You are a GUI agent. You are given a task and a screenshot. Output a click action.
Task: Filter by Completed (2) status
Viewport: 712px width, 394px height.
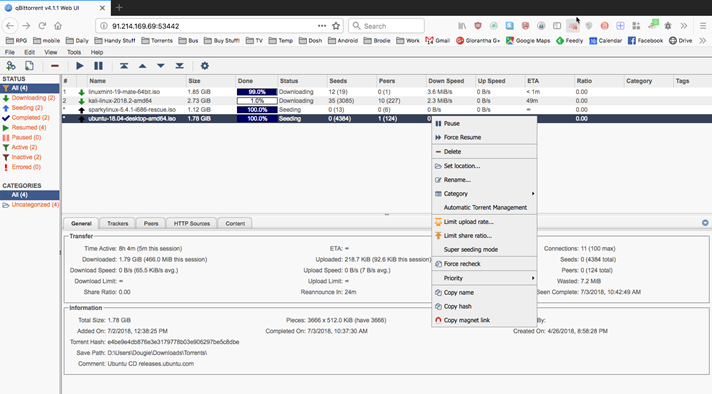tap(30, 118)
